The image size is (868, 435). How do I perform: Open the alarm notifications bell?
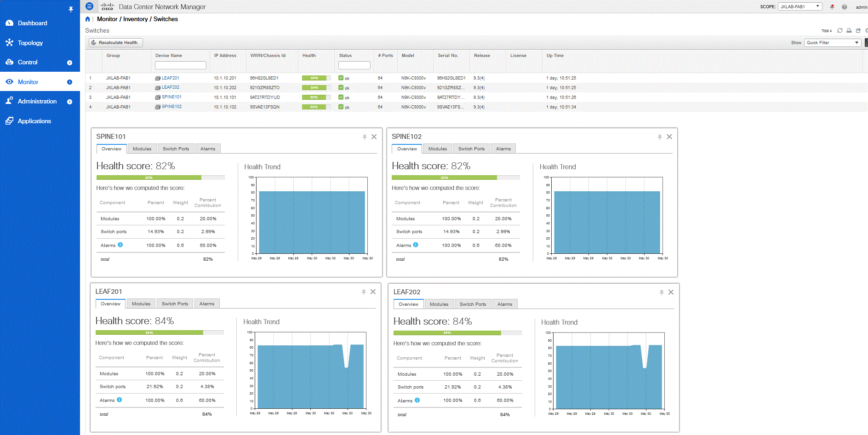click(832, 7)
